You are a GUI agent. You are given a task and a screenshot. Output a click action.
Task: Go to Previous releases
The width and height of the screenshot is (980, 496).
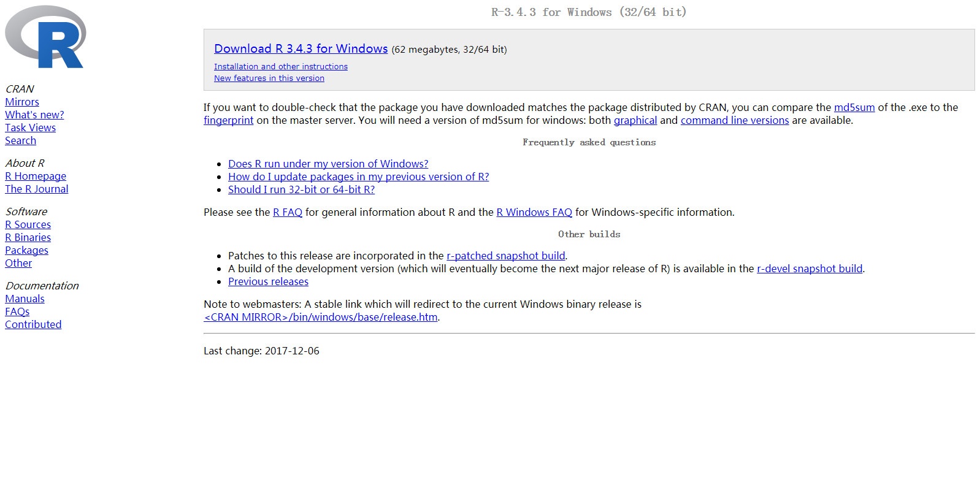268,281
